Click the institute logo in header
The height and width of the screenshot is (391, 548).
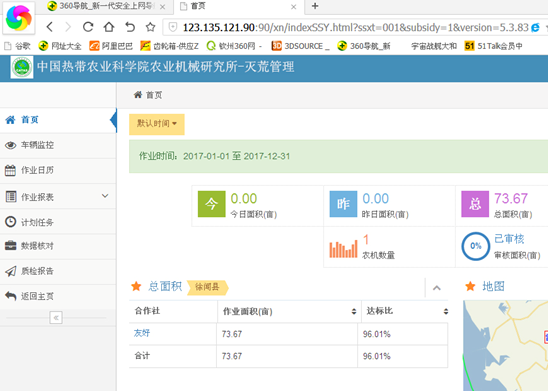tap(22, 67)
